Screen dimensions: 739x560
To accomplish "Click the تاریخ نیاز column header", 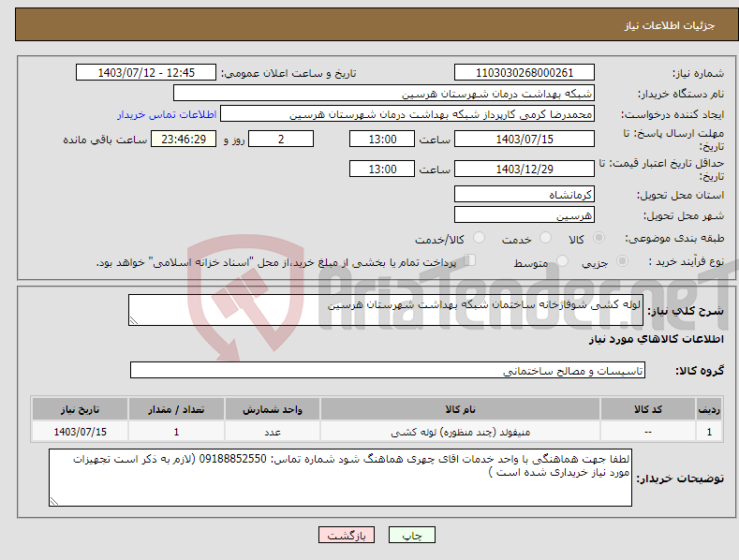I will [80, 409].
